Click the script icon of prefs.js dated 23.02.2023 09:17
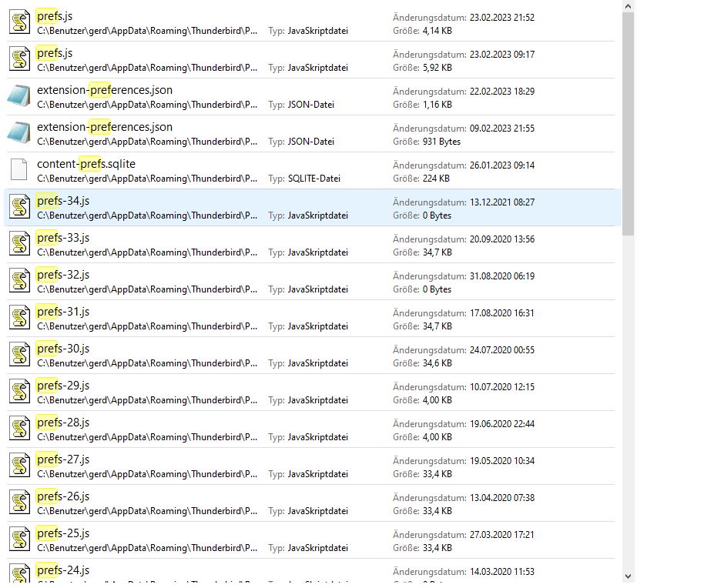The width and height of the screenshot is (724, 588). [x=19, y=59]
